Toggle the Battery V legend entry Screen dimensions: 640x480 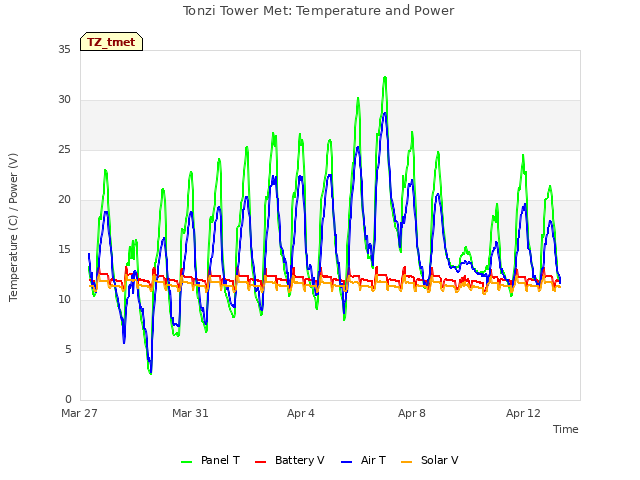pos(289,460)
